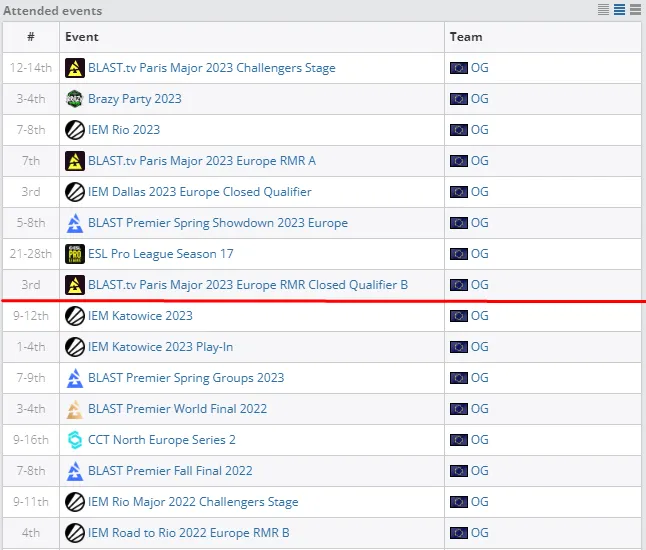Open IEM Rio Major 2022 Challengers Stage link
Viewport: 646px width, 550px height.
[x=193, y=502]
